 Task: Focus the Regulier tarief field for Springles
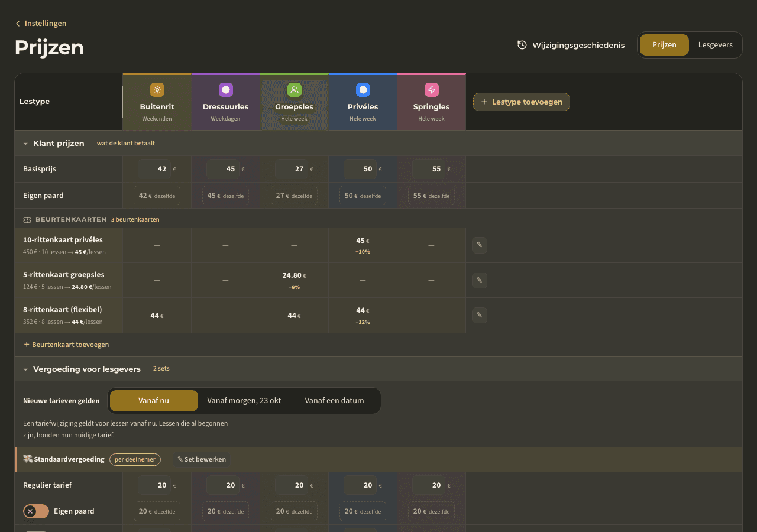click(429, 485)
